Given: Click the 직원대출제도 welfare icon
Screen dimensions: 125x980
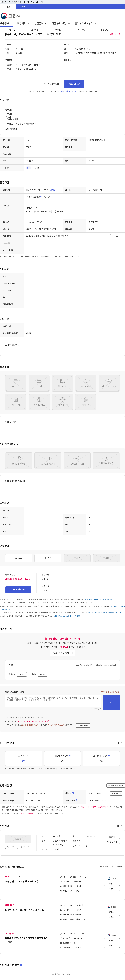Looking at the screenshot, I should click(39, 402).
